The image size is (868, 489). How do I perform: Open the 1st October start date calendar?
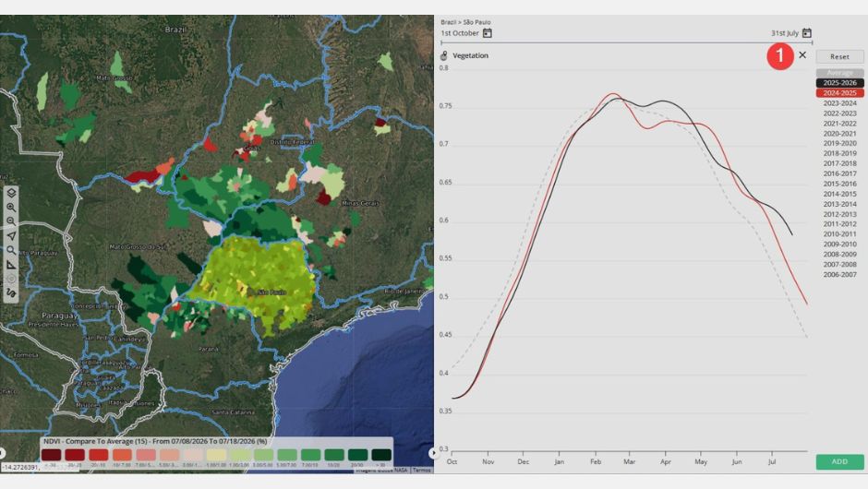(488, 33)
